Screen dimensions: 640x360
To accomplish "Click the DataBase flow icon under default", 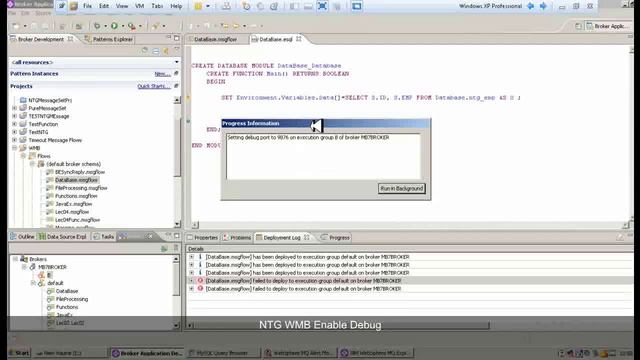I will [x=51, y=291].
